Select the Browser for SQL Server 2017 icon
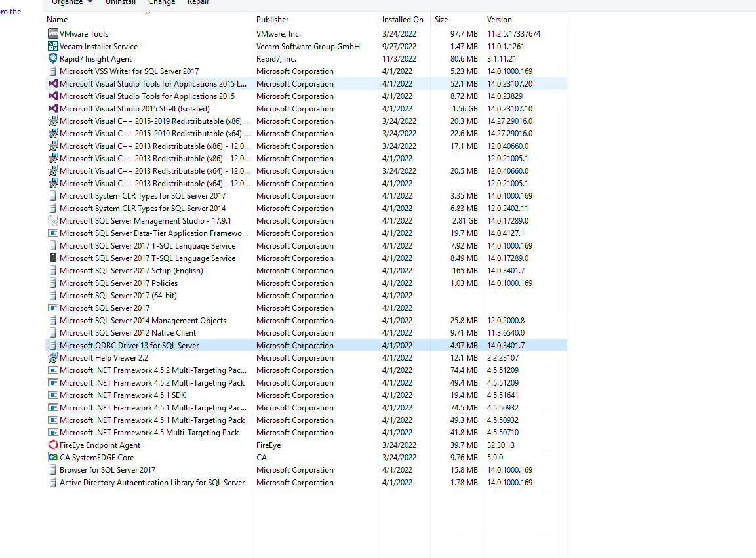 click(53, 470)
